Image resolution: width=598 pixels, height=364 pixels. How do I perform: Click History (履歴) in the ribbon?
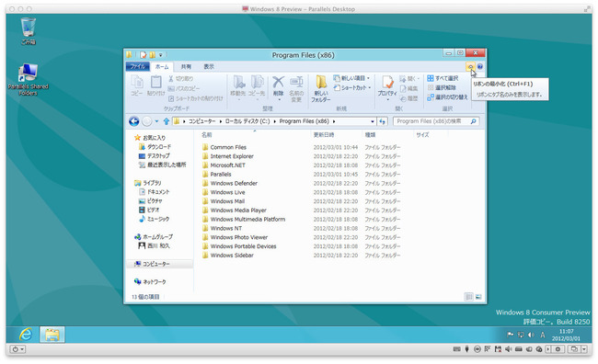[408, 98]
